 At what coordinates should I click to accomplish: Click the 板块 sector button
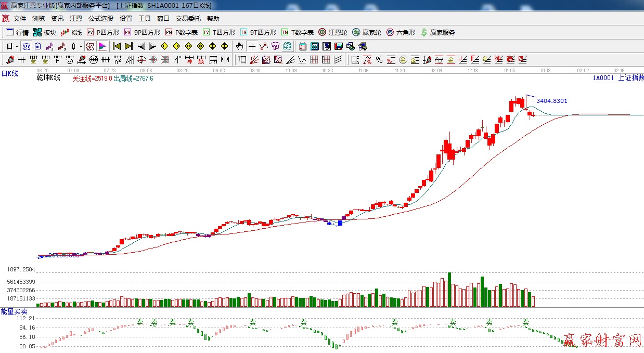click(x=44, y=32)
